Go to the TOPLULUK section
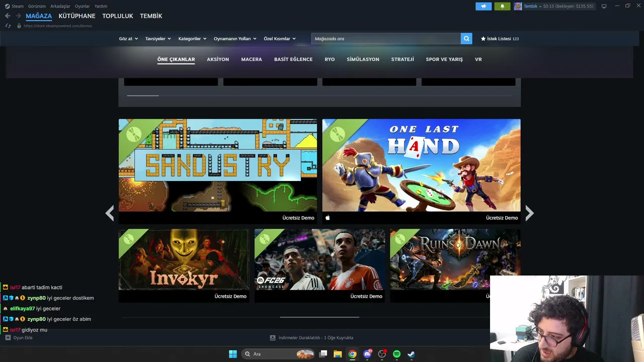Image resolution: width=644 pixels, height=362 pixels. tap(118, 16)
